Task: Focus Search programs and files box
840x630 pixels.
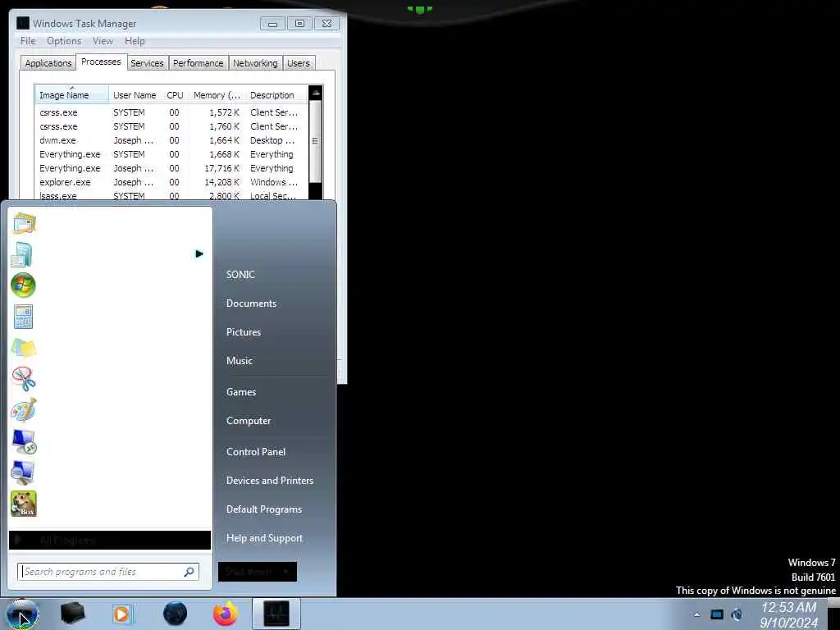Action: click(108, 572)
